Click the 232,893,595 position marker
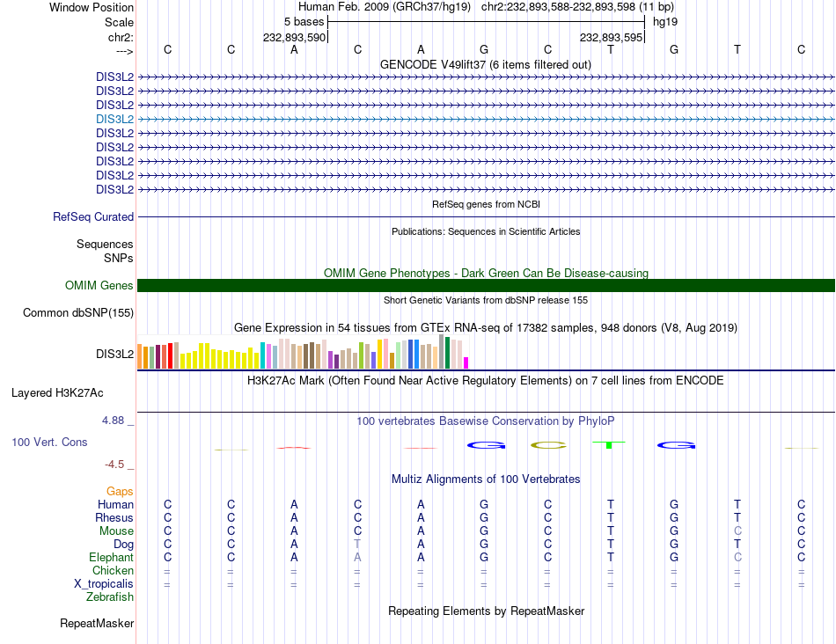Image resolution: width=836 pixels, height=644 pixels. [x=611, y=37]
